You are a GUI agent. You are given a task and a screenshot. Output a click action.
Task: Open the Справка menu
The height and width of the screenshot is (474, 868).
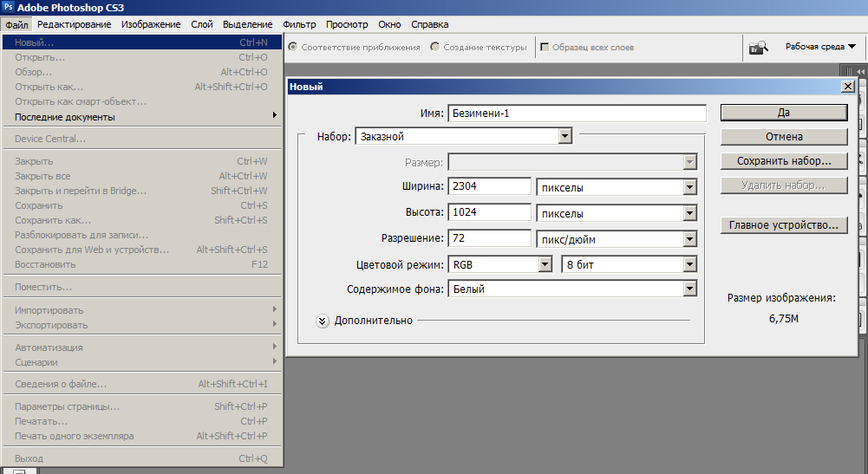tap(429, 25)
